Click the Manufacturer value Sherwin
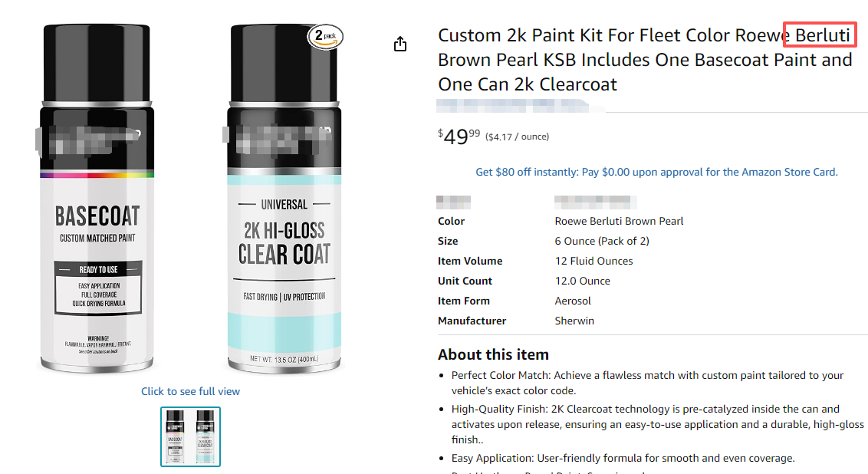 (x=574, y=321)
